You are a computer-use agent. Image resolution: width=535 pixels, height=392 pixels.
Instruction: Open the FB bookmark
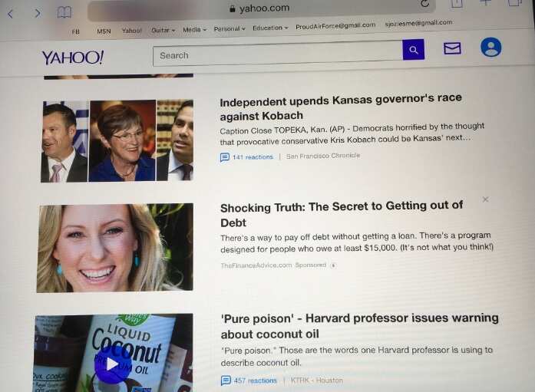click(x=76, y=31)
